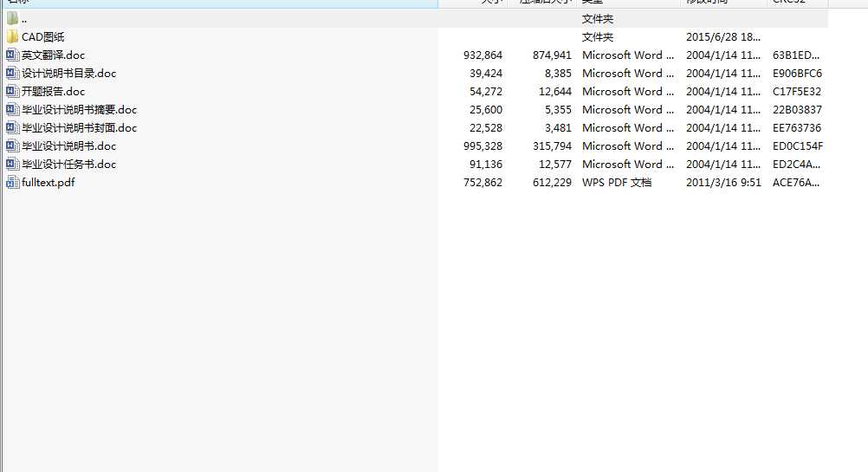This screenshot has width=868, height=472.
Task: Click the compressed size 3,481
Action: click(x=558, y=128)
